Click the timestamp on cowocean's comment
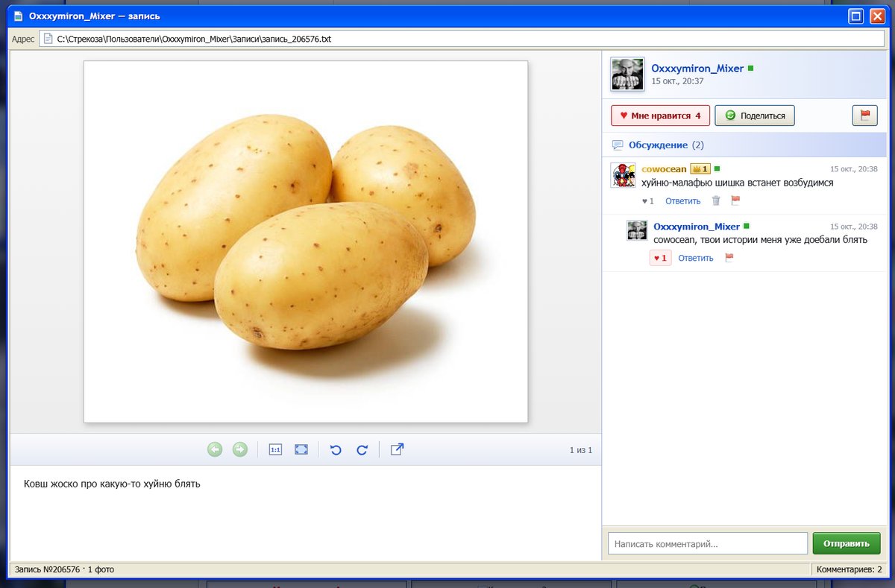 pos(854,169)
